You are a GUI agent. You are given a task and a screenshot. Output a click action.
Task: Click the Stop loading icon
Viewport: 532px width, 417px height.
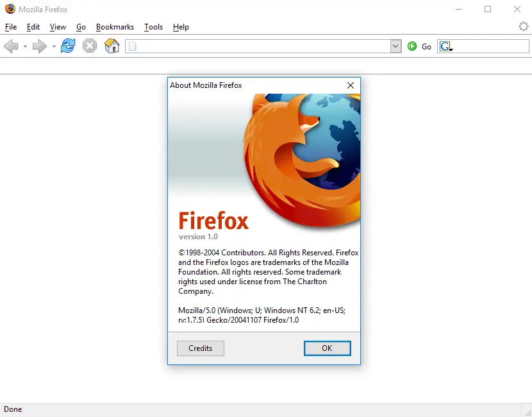tap(89, 46)
